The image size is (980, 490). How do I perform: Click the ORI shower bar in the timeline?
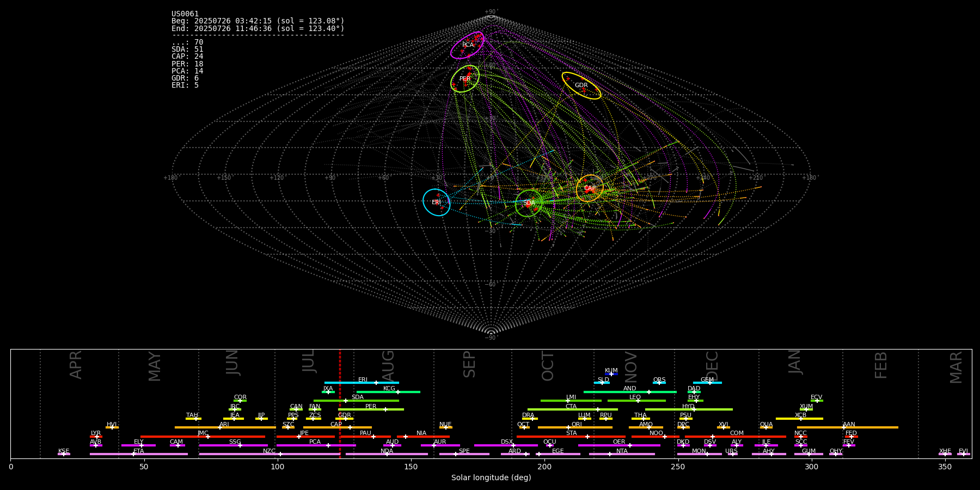(x=575, y=427)
